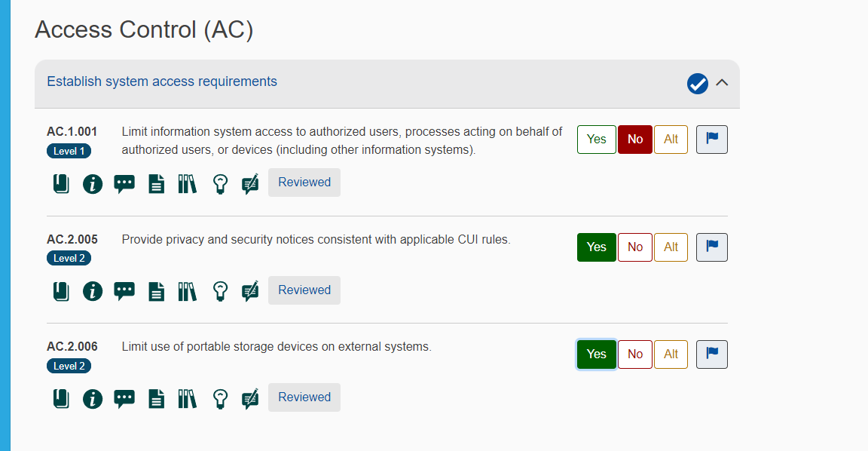Viewport: 868px width, 451px height.
Task: View the document icon under AC.2.006
Action: click(156, 398)
